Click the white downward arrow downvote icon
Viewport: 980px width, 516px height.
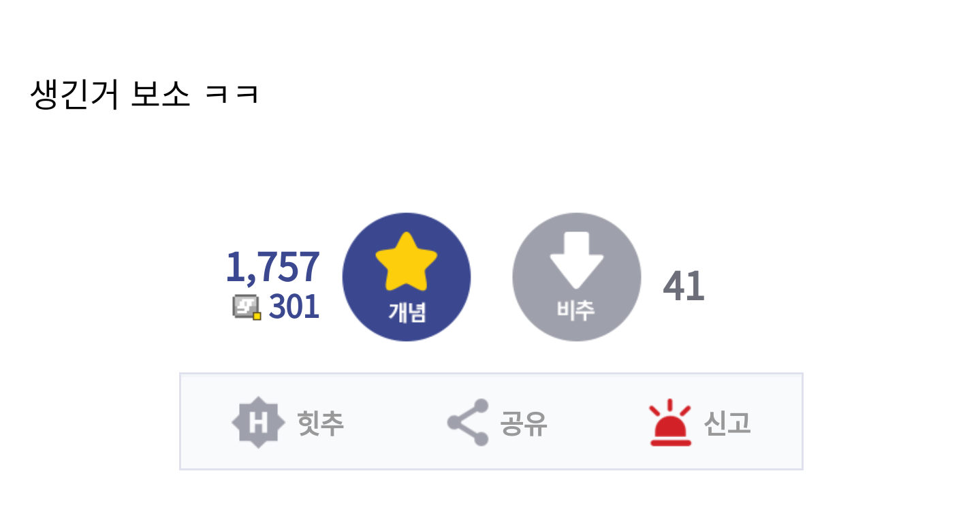(577, 261)
